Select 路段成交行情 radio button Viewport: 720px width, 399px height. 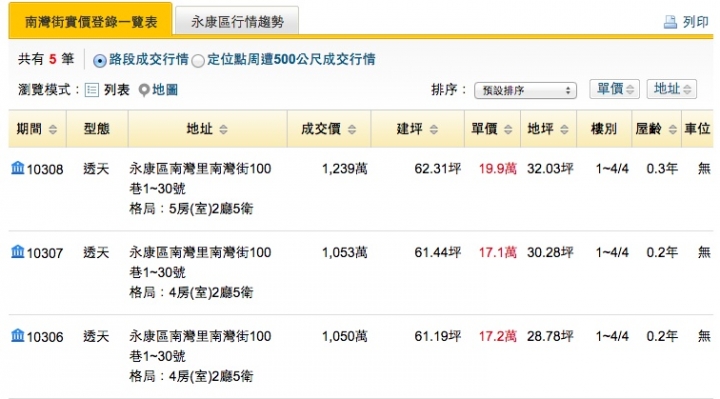point(100,61)
